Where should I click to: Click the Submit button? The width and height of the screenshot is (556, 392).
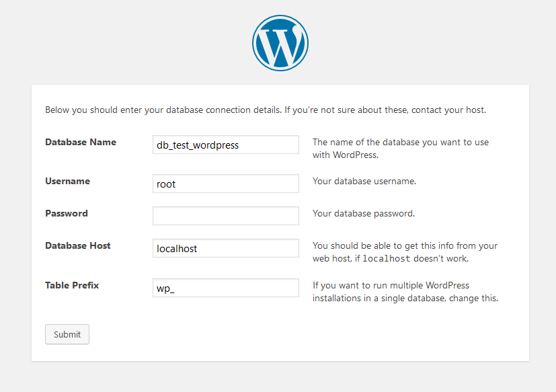67,334
